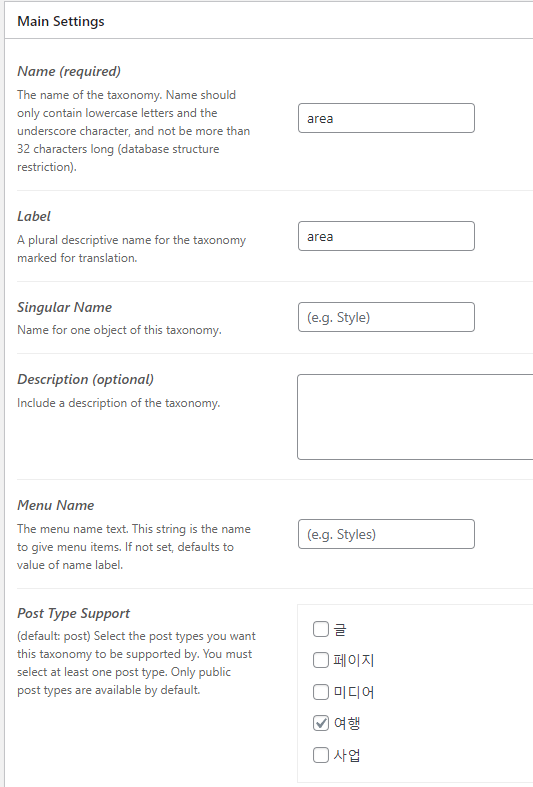Focus the Label text field
This screenshot has height=787, width=533.
tap(386, 236)
